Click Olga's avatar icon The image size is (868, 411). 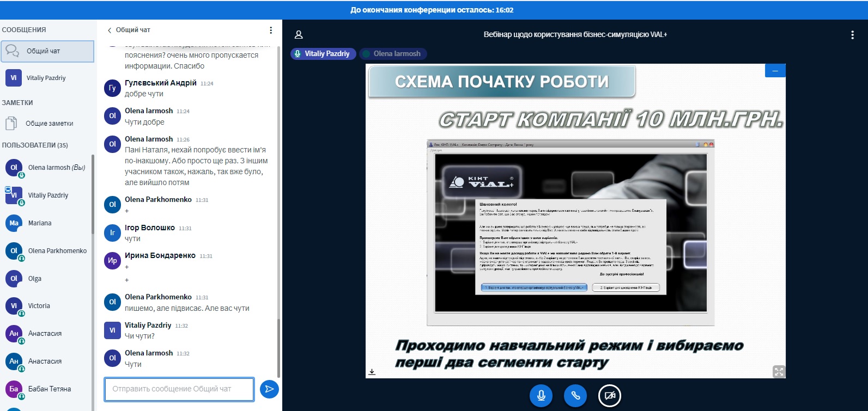(14, 278)
